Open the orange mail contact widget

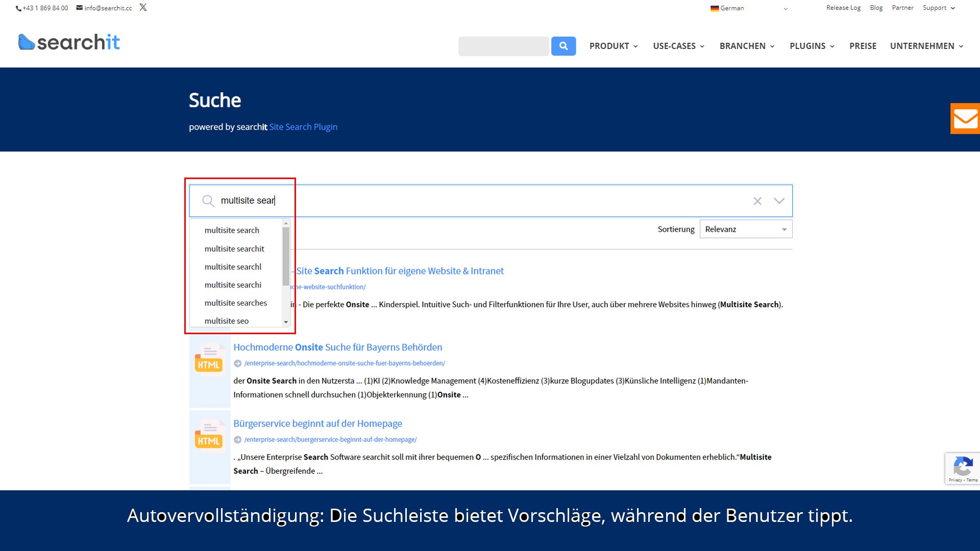(x=965, y=118)
